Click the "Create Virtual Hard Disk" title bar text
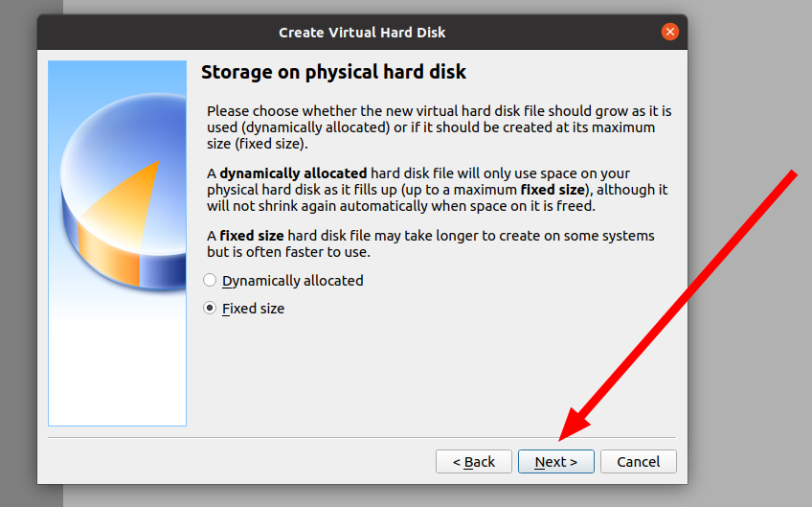This screenshot has height=507, width=812. coord(362,33)
